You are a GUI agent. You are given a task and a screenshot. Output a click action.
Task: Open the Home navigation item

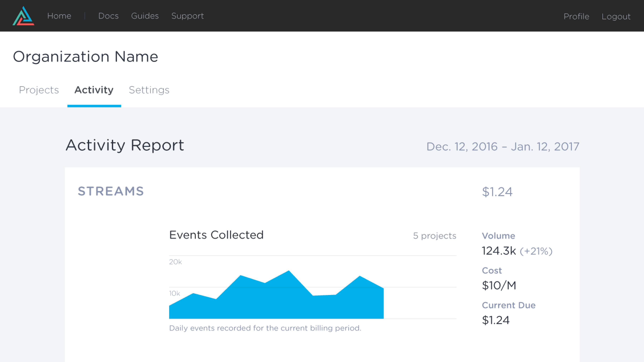(x=59, y=16)
